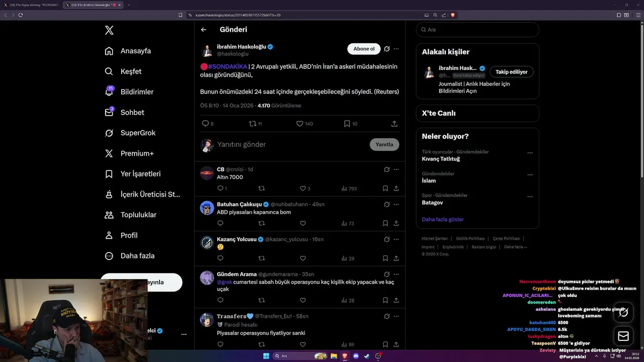Like Gündem Arama's comment
The image size is (644, 362).
303,301
